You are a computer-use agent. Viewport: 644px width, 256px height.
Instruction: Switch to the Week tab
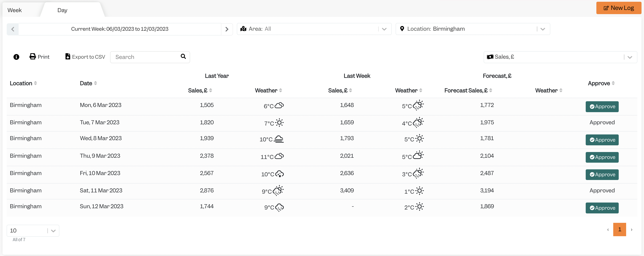coord(14,10)
